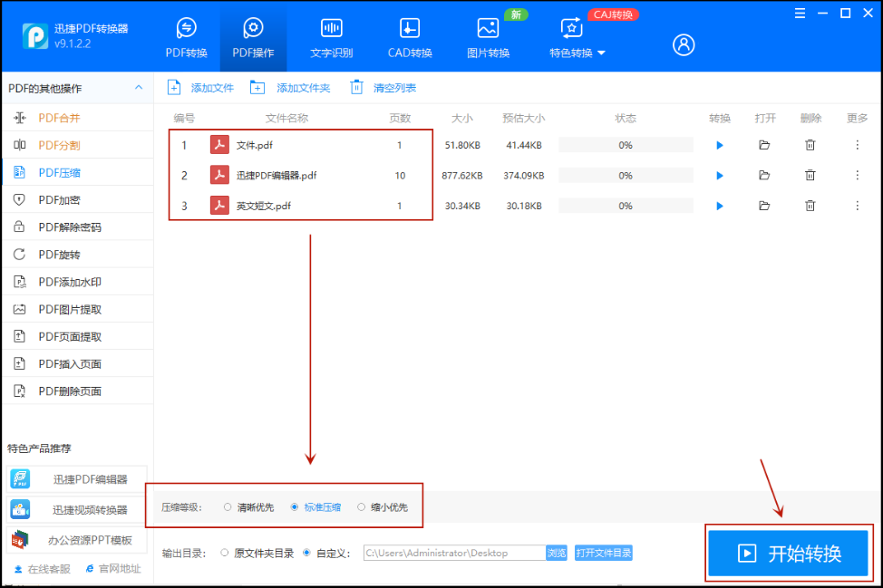Click the 877.62KB size value
This screenshot has height=588, width=883.
pos(461,176)
